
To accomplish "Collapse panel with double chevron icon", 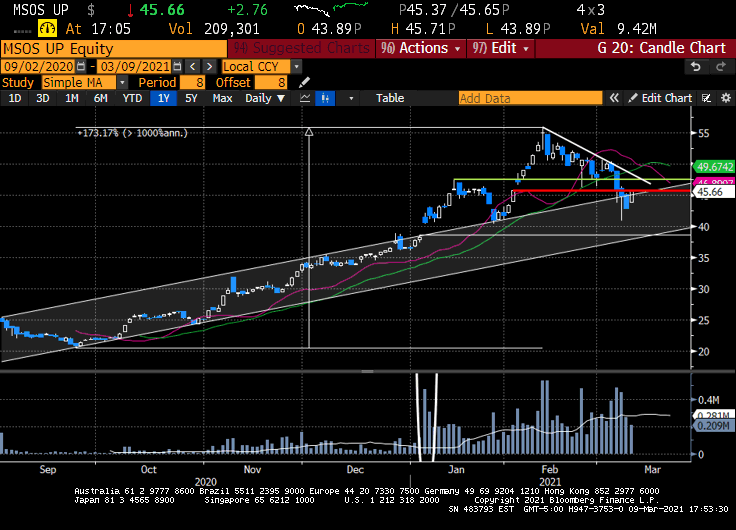I will pyautogui.click(x=614, y=98).
